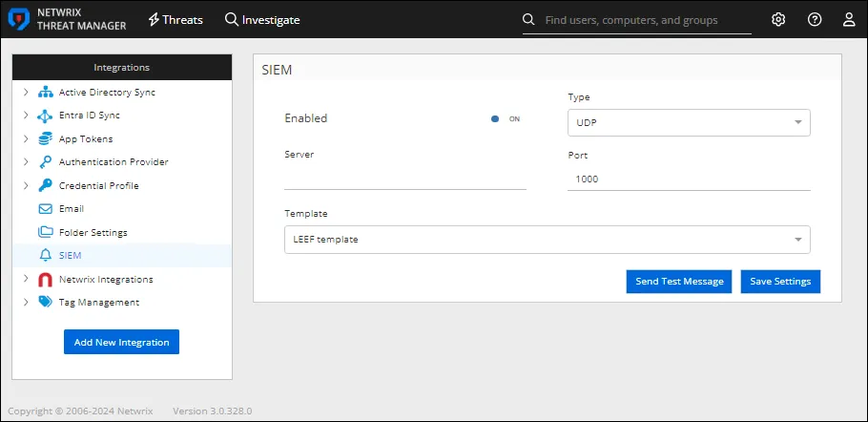Open the settings gear icon
868x422 pixels.
click(x=778, y=20)
